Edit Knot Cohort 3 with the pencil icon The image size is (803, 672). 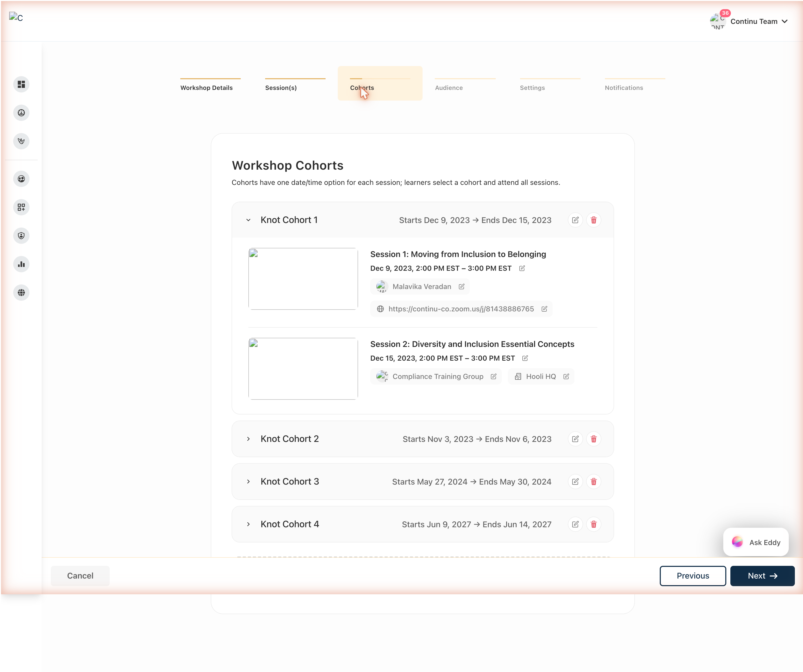[x=575, y=482]
